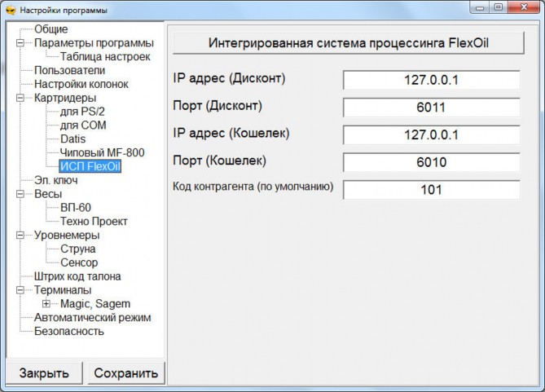
Task: Open Техно Проект scale settings
Action: click(x=94, y=222)
